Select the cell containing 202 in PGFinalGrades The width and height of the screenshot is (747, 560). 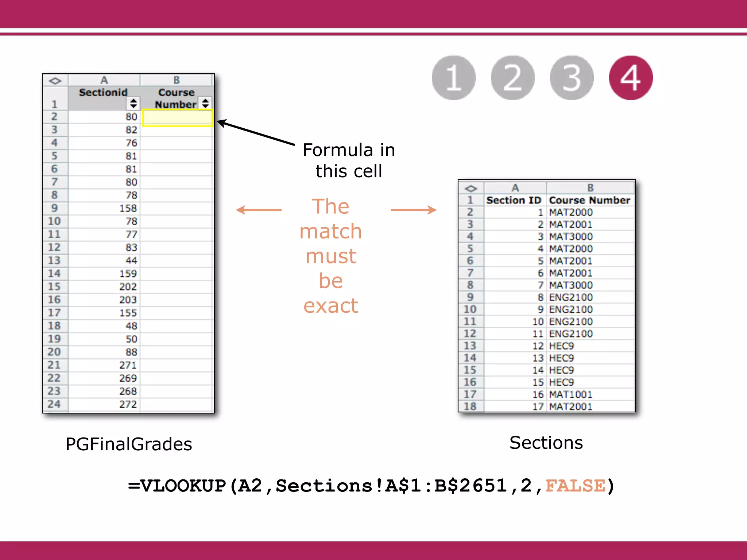click(x=104, y=287)
